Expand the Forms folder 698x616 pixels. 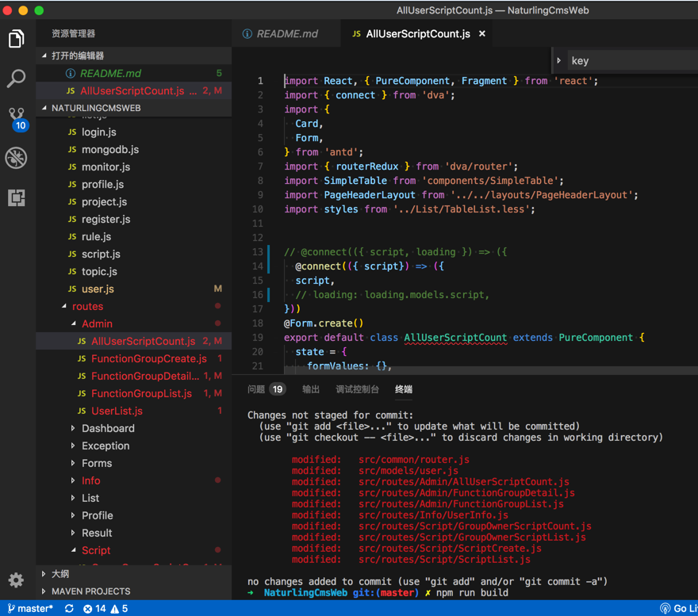(133, 463)
